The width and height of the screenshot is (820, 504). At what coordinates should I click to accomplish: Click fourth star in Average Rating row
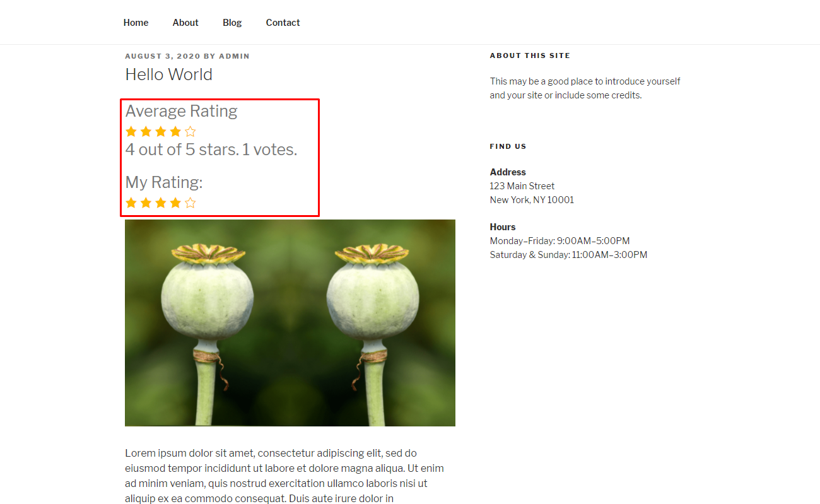175,132
